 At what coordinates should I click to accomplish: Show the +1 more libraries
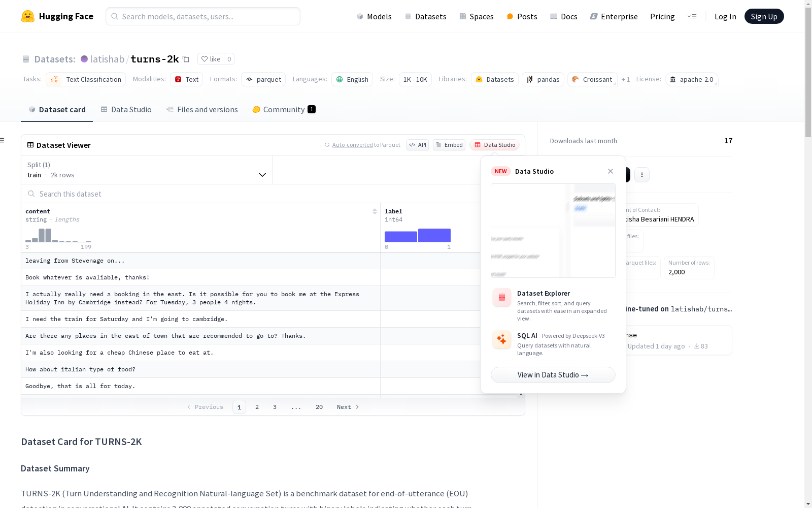pyautogui.click(x=626, y=79)
